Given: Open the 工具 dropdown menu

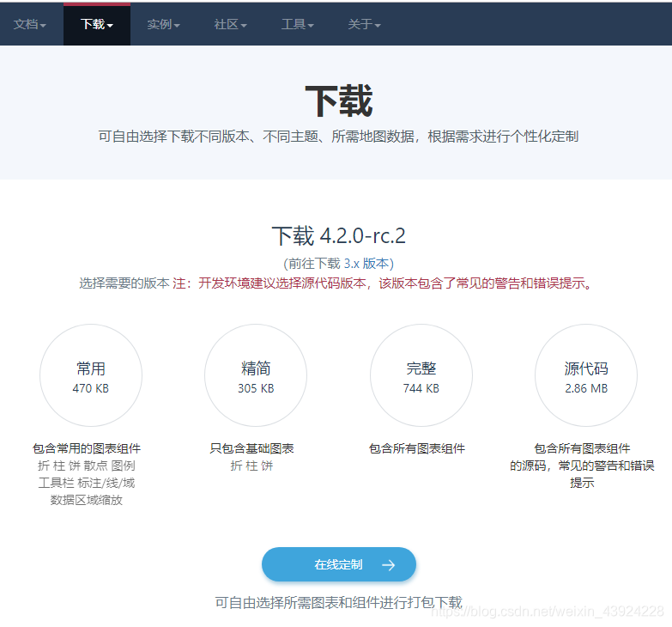Looking at the screenshot, I should (298, 24).
